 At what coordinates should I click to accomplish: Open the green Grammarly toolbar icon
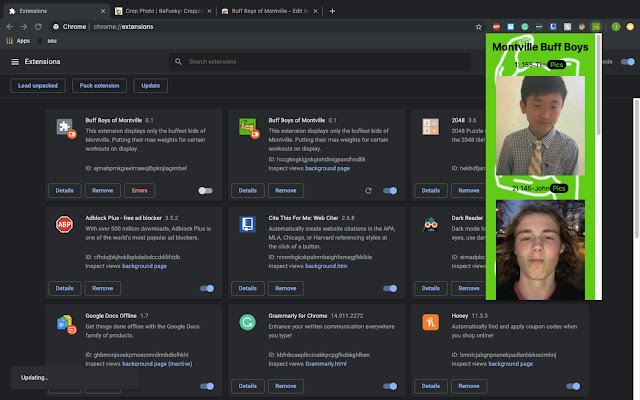click(x=524, y=27)
